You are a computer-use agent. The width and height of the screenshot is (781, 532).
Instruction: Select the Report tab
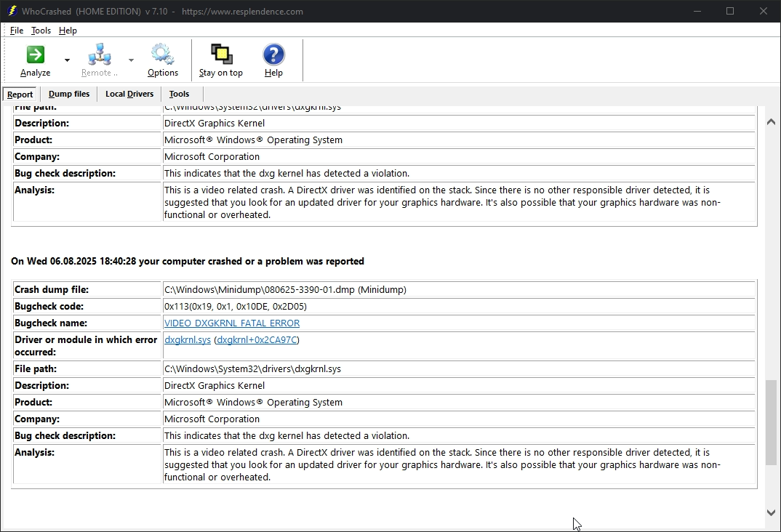[x=20, y=94]
